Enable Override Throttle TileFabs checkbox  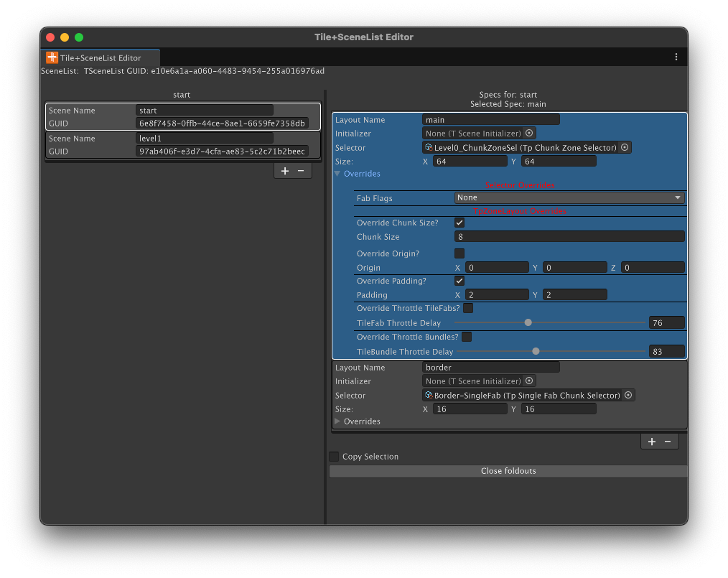[468, 308]
